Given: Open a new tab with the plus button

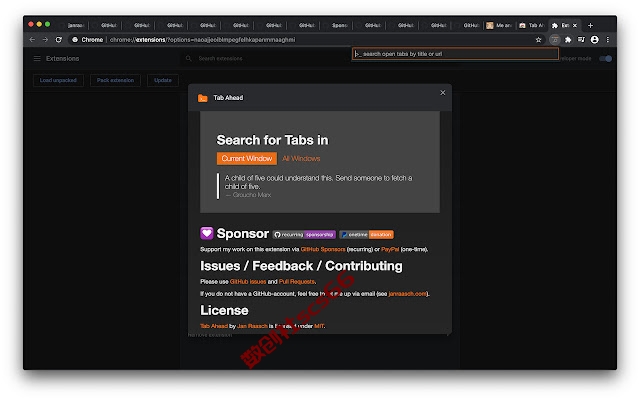Looking at the screenshot, I should tap(590, 25).
